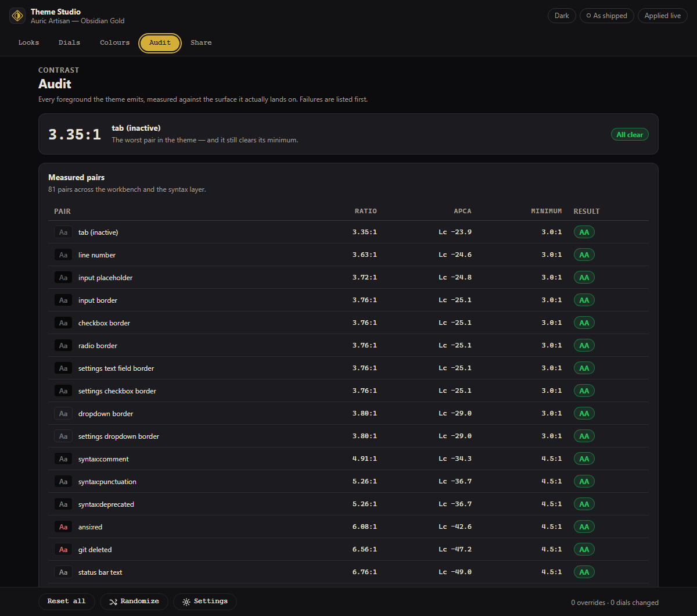Go to the Colours tab
The width and height of the screenshot is (697, 616).
tap(114, 42)
